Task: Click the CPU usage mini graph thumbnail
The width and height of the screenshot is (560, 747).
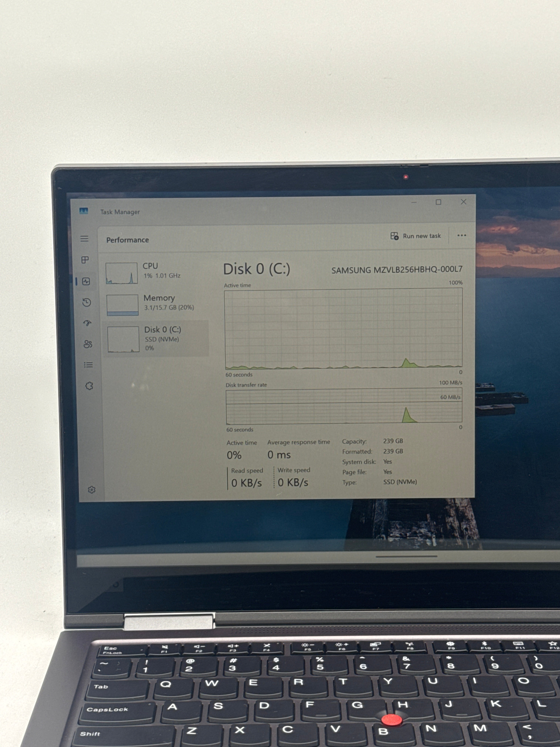Action: pyautogui.click(x=121, y=273)
